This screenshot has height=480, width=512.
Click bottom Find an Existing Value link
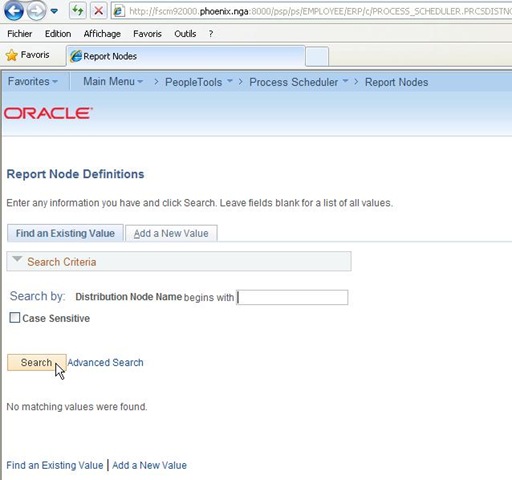pos(55,465)
